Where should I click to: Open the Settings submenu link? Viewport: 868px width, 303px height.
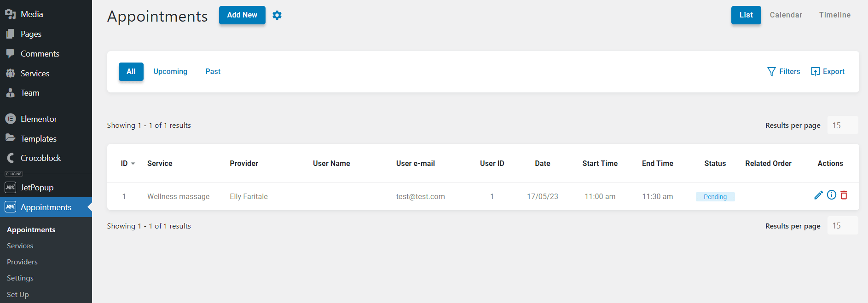pos(20,278)
